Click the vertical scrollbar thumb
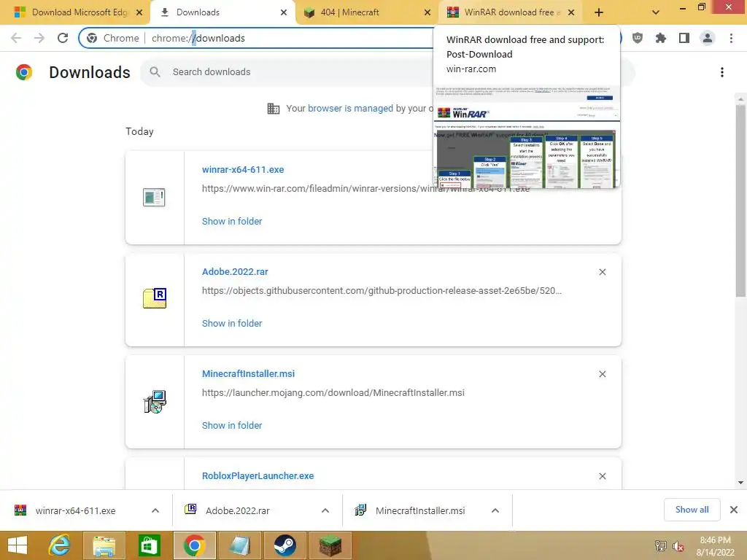Image resolution: width=747 pixels, height=560 pixels. click(740, 200)
